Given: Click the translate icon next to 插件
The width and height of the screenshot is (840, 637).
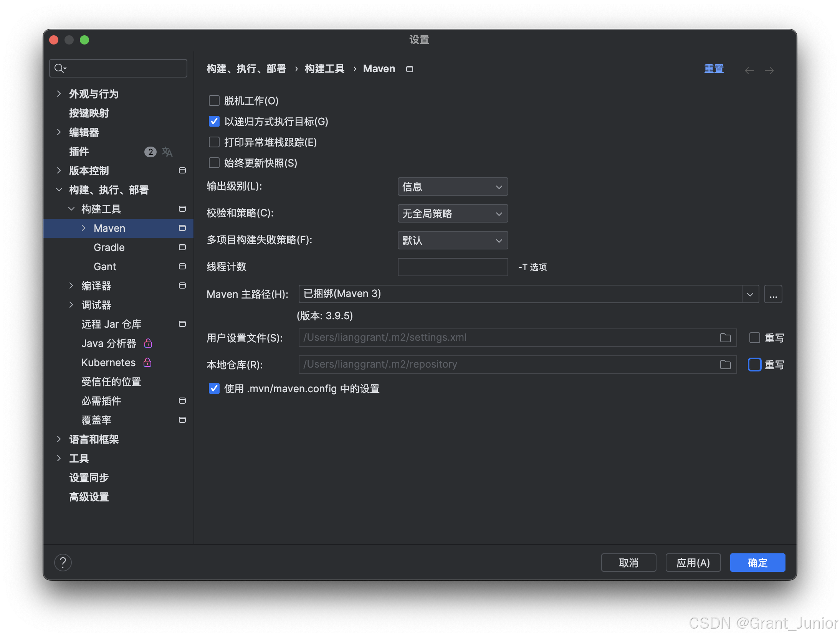Looking at the screenshot, I should click(x=167, y=152).
